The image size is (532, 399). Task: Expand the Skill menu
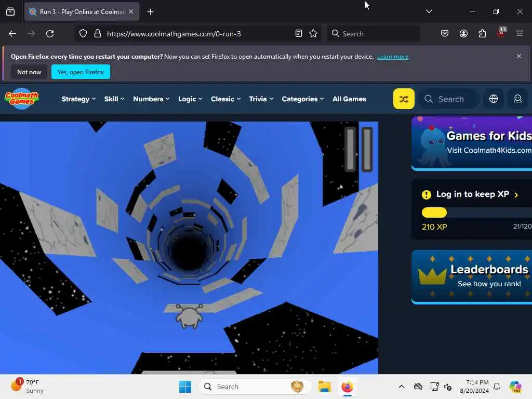(x=114, y=99)
